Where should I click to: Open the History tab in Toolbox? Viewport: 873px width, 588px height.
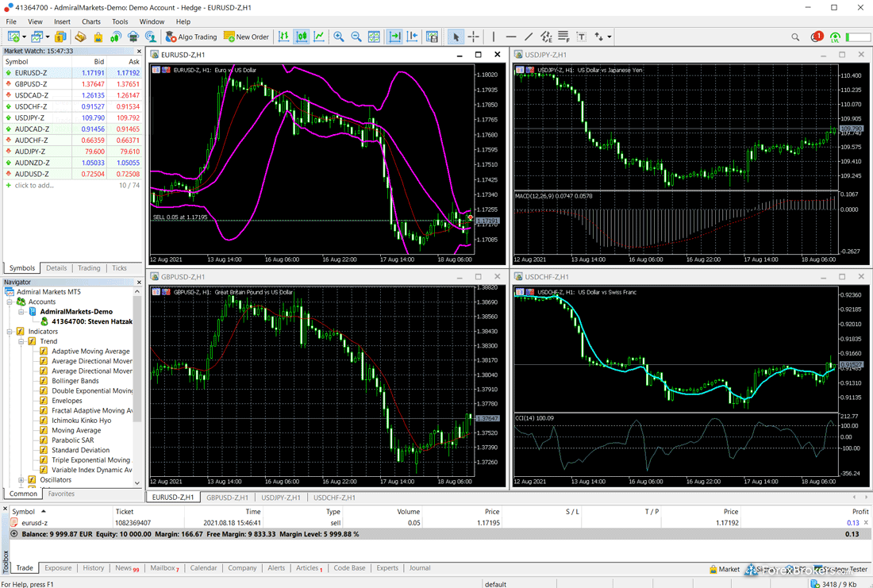point(94,568)
